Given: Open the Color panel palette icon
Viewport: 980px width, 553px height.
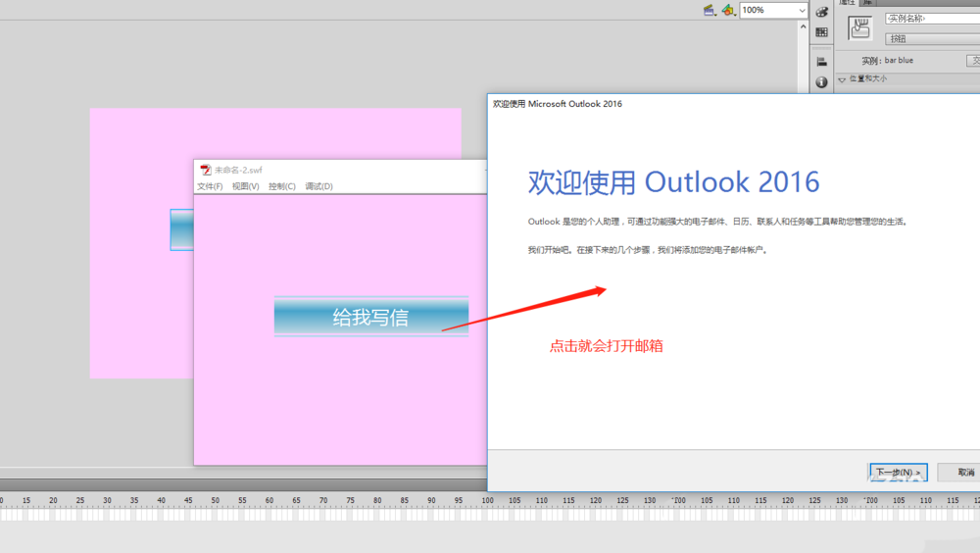Looking at the screenshot, I should coord(822,12).
